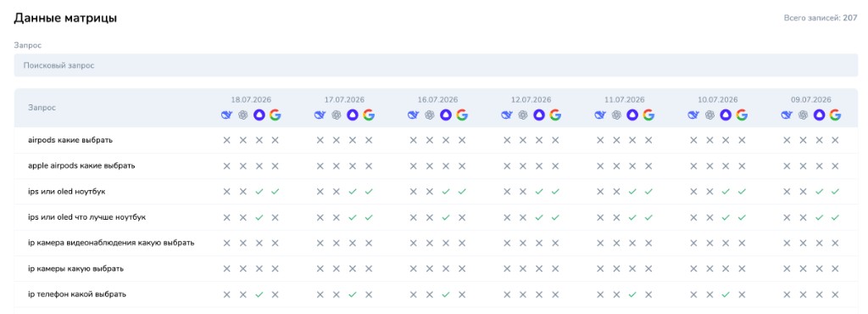
Task: Click the 16.07.2026 date column header
Action: 438,100
